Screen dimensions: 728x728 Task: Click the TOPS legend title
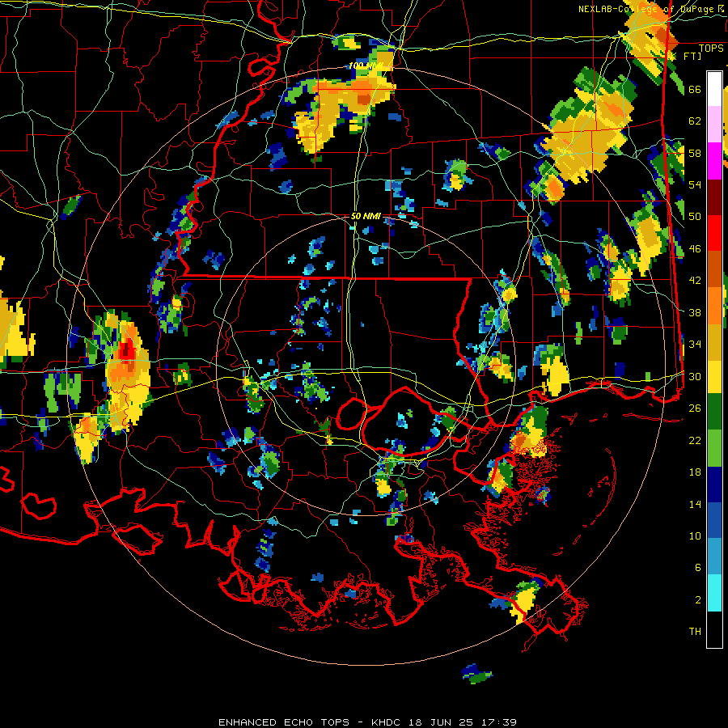(711, 49)
